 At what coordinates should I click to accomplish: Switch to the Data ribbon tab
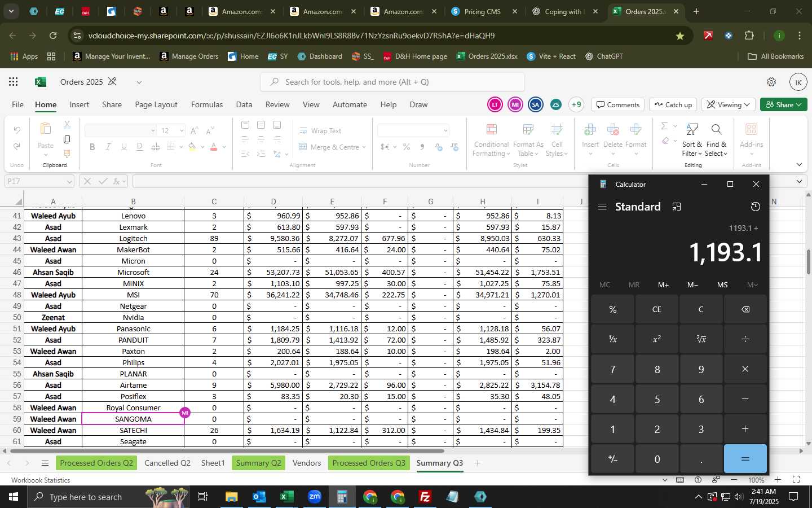[244, 105]
